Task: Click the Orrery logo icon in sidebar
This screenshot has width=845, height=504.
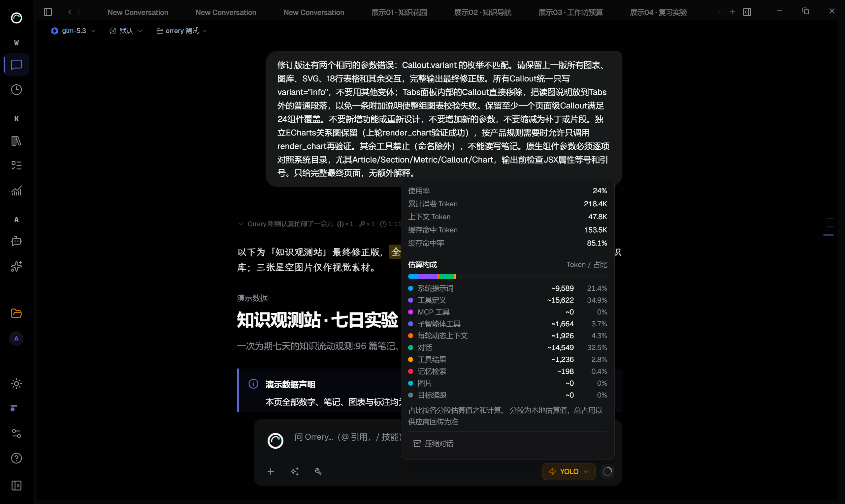Action: tap(16, 18)
